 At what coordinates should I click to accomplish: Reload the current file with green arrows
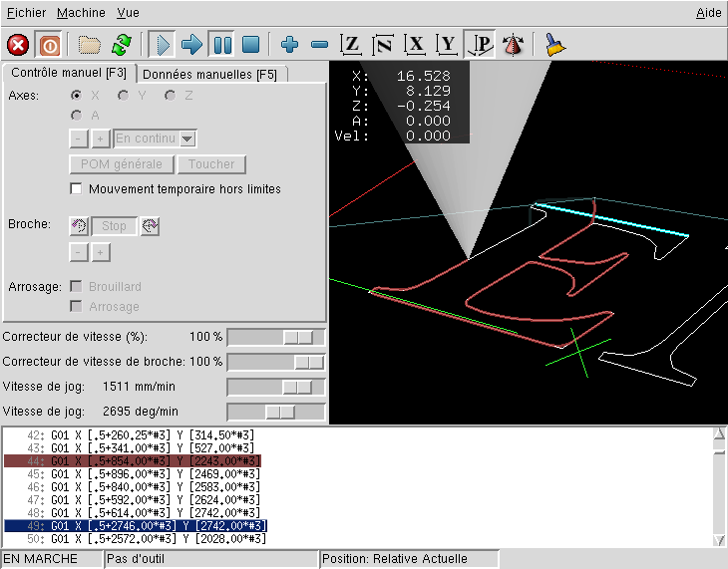pyautogui.click(x=121, y=45)
